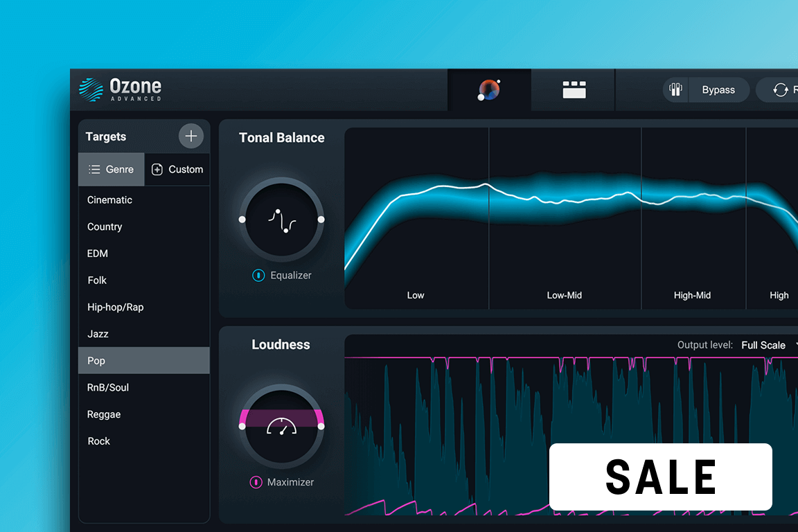Screen dimensions: 798x532
Task: Click the High band label
Action: [x=779, y=295]
